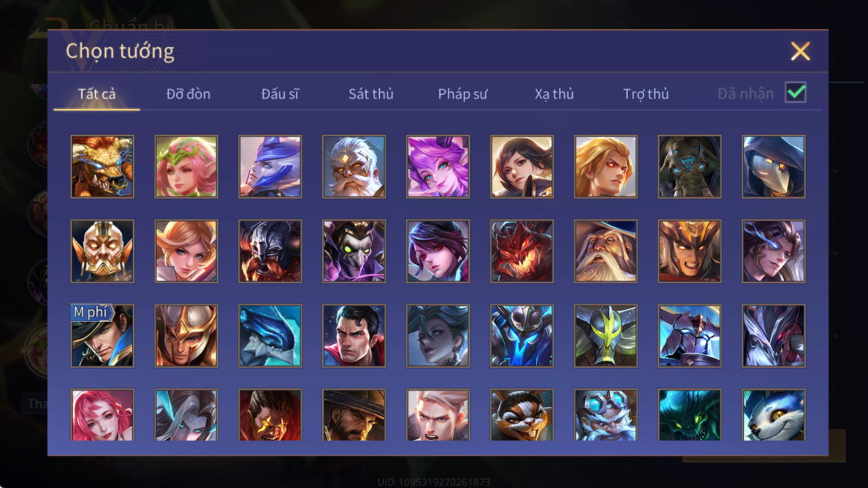The image size is (868, 488).
Task: Select the plague doctor hooded hero
Action: coord(773,166)
